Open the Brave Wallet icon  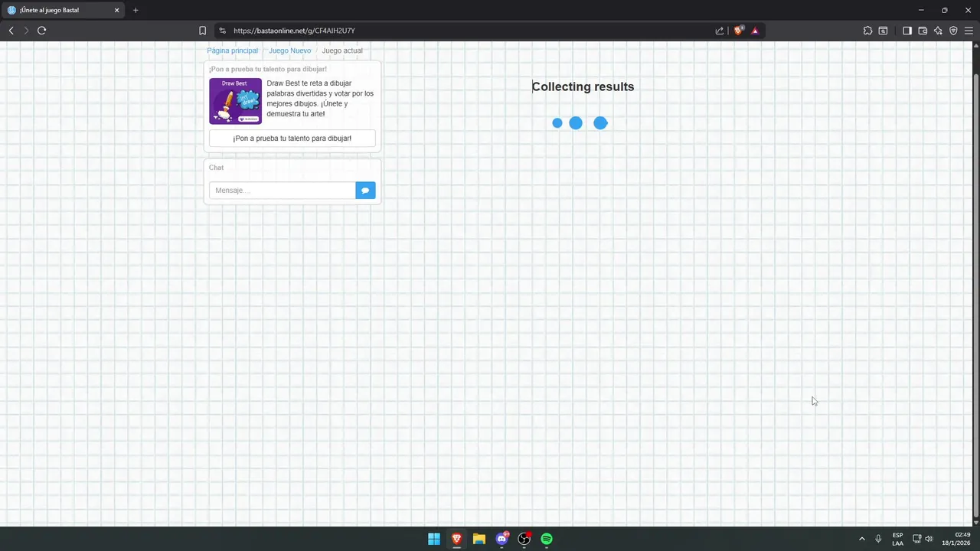(923, 31)
